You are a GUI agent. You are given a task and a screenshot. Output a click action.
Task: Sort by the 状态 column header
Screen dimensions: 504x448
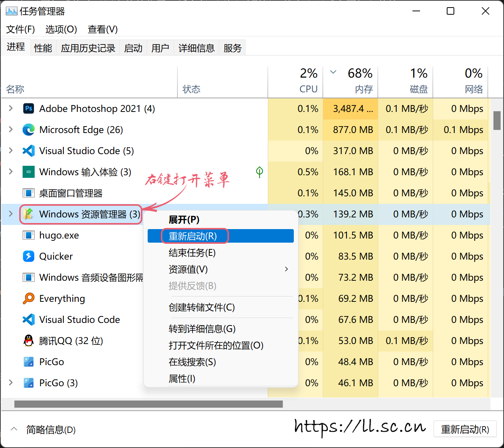(x=223, y=83)
